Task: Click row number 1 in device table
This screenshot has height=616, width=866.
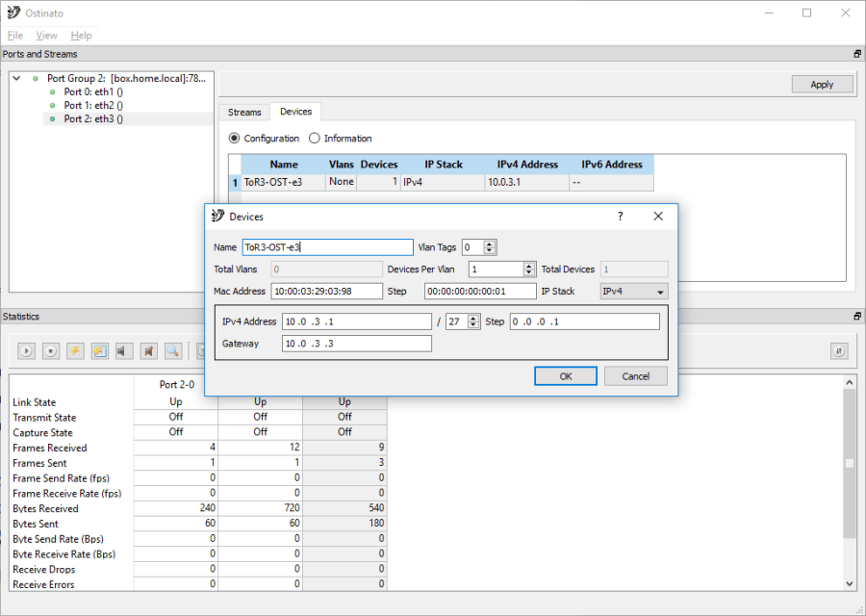Action: click(x=235, y=182)
